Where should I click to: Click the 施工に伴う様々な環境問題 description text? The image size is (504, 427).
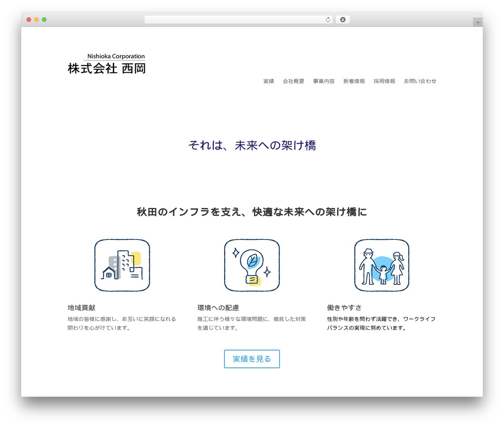pos(252,323)
